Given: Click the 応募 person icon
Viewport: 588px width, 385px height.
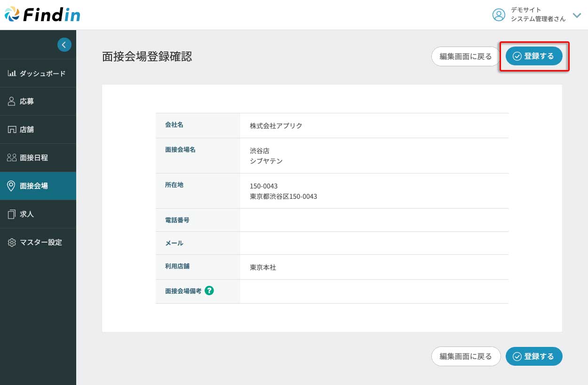Looking at the screenshot, I should coord(12,102).
